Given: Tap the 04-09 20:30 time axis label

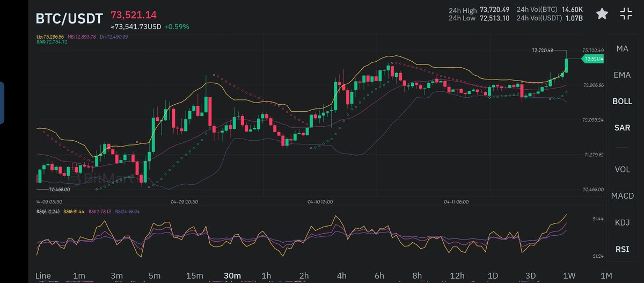Looking at the screenshot, I should [184, 202].
